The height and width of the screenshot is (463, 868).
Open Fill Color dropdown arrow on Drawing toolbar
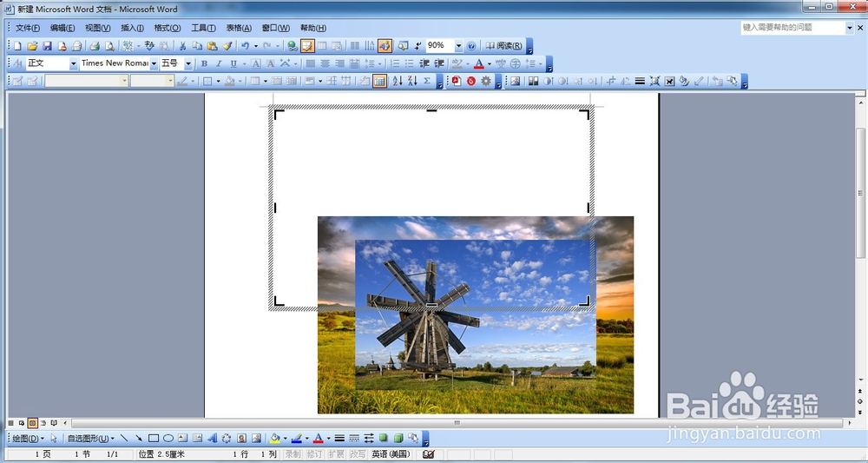(x=285, y=438)
